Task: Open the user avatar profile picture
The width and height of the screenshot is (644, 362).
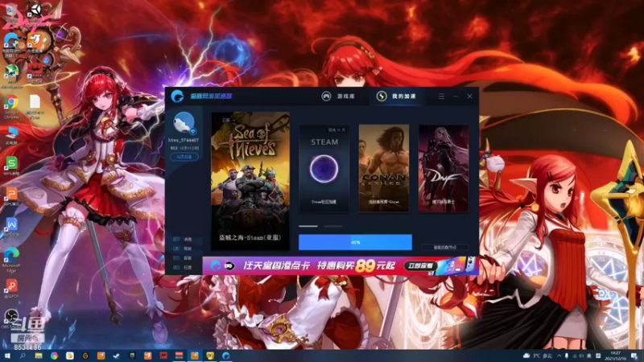Action: (x=184, y=122)
